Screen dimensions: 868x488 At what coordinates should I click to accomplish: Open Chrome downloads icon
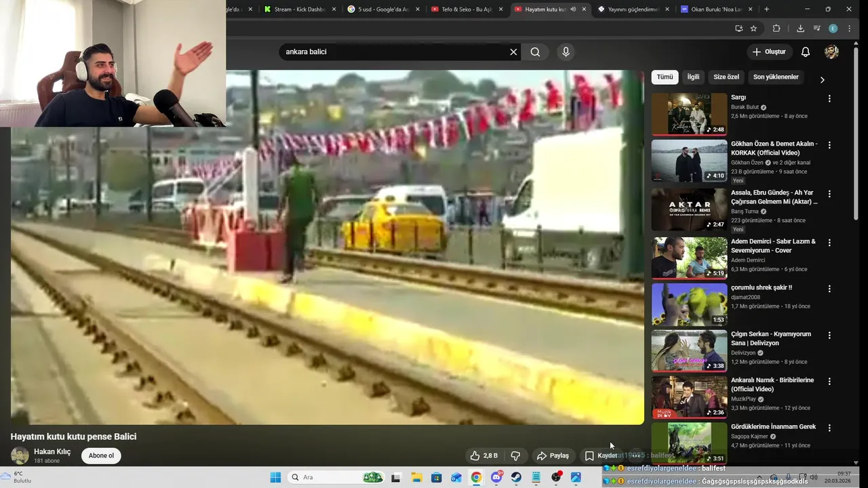point(800,28)
